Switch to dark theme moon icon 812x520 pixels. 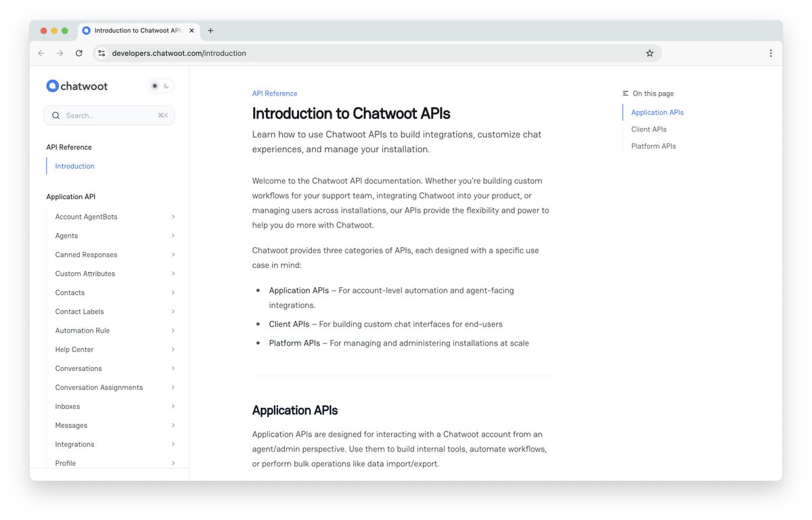[x=166, y=86]
